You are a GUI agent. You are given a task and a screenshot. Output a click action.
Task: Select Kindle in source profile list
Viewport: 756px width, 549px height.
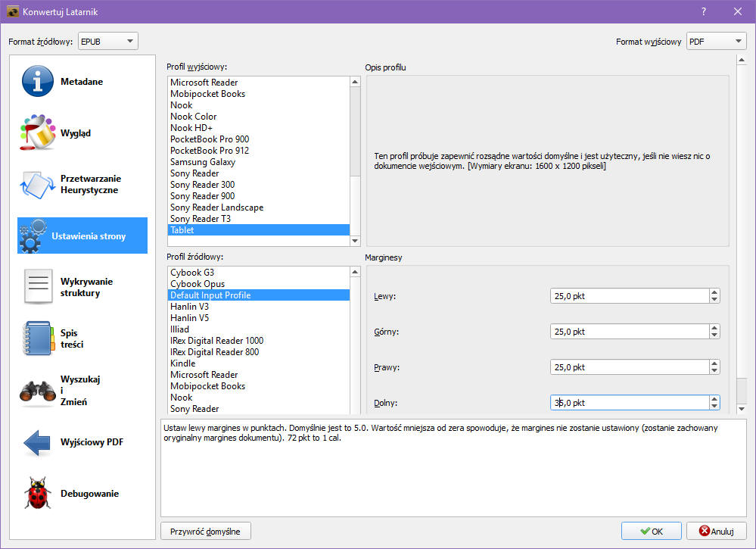tap(182, 363)
